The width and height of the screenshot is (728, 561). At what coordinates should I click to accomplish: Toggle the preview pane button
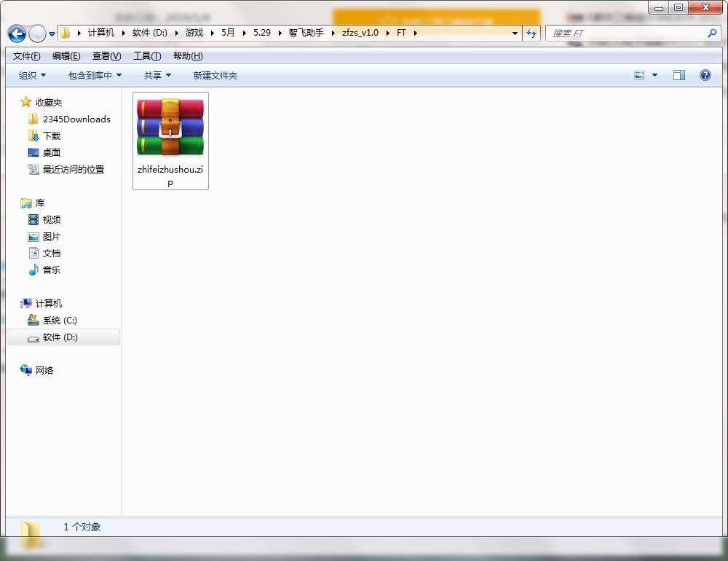click(679, 75)
